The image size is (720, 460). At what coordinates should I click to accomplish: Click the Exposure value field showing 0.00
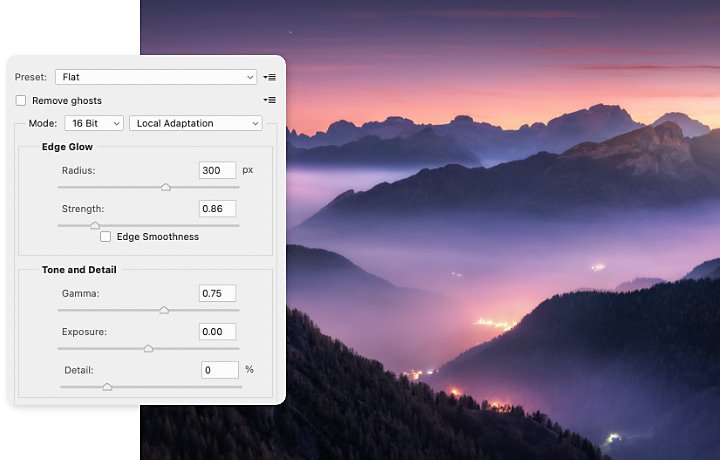click(x=217, y=331)
